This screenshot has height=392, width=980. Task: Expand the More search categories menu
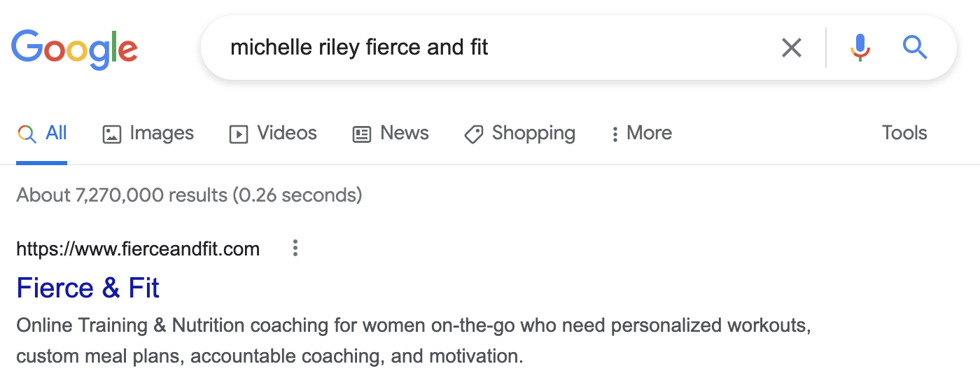(641, 133)
